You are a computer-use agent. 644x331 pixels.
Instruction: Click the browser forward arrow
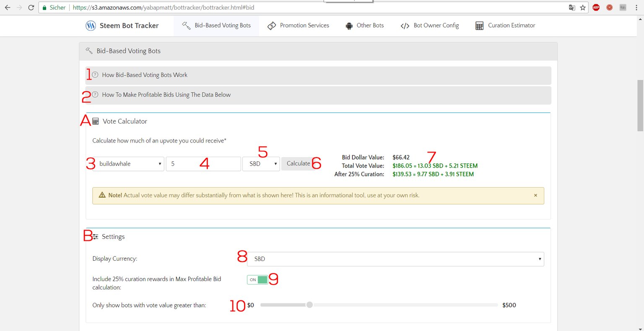point(19,8)
